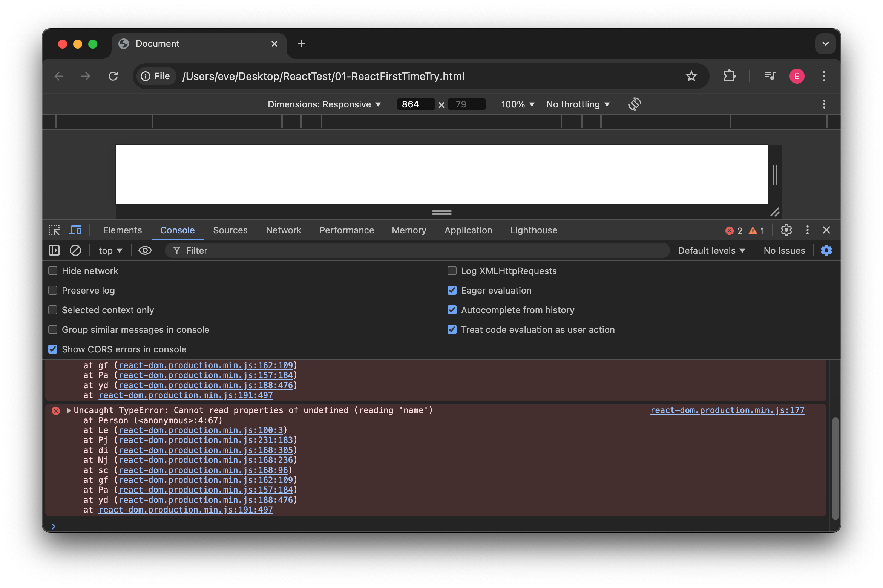The image size is (883, 588).
Task: Show the console sidebar
Action: click(x=54, y=250)
